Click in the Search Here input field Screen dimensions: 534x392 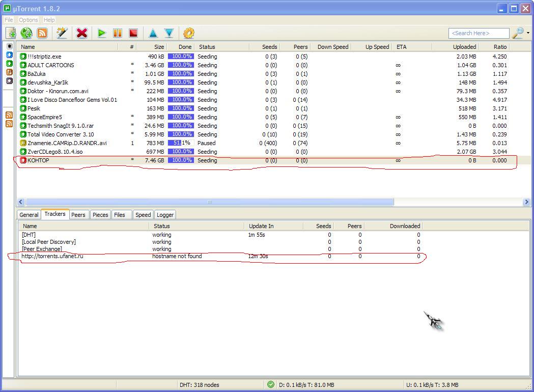pos(478,33)
